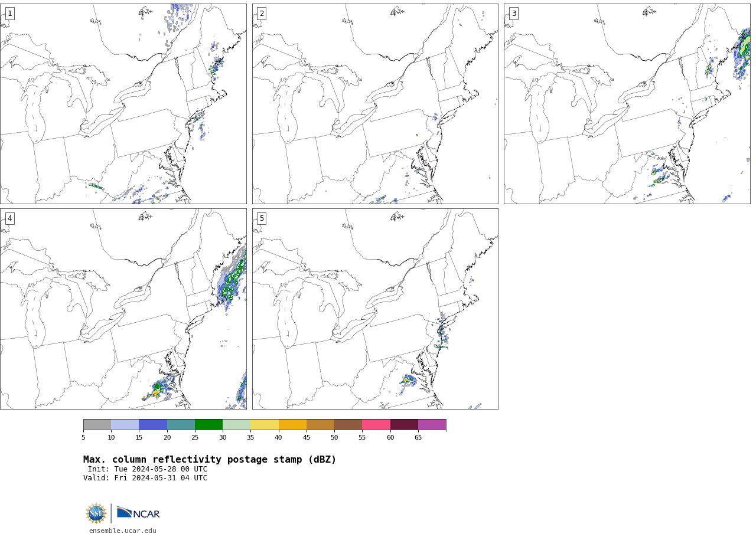Click the orange 40-45 dBZ swatch

point(292,425)
